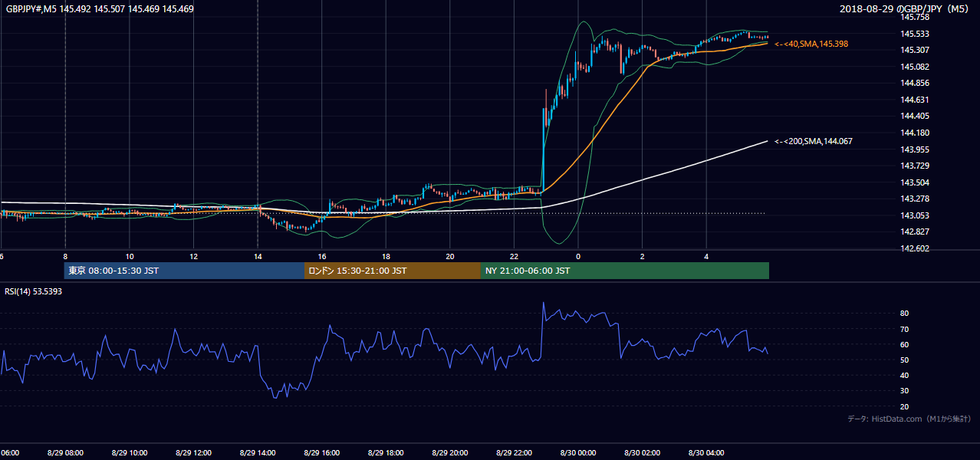Click the RSI(14) 53.5393 indicator label
This screenshot has width=980, height=460.
coord(34,291)
